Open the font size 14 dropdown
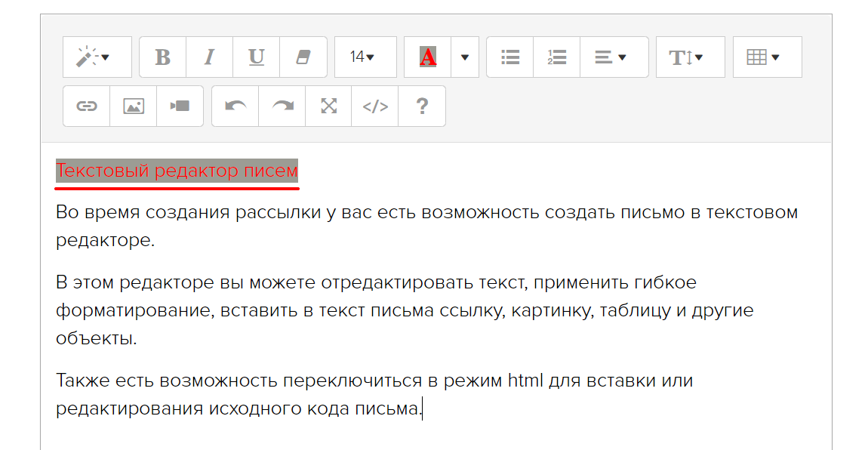Screen dimensions: 868x450 365,57
